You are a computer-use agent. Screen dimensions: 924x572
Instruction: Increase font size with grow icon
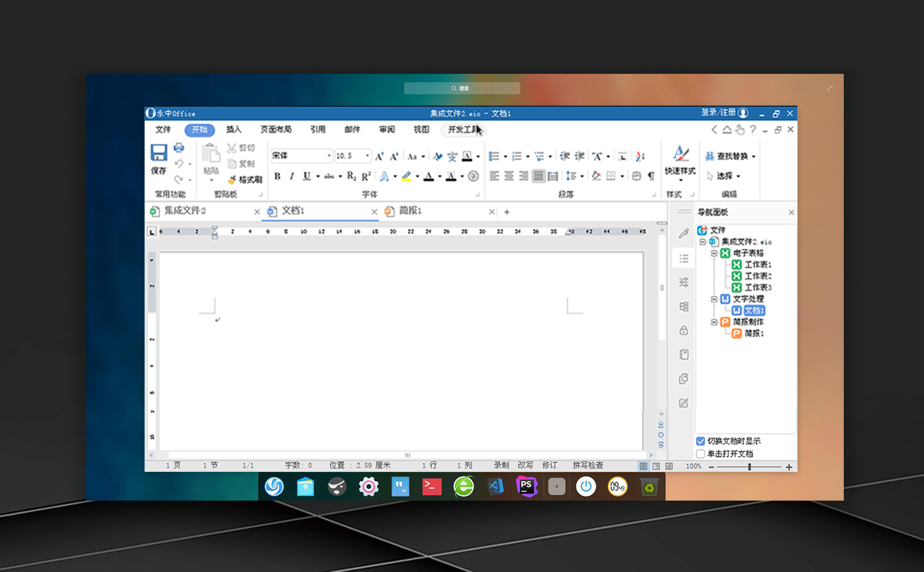click(379, 156)
